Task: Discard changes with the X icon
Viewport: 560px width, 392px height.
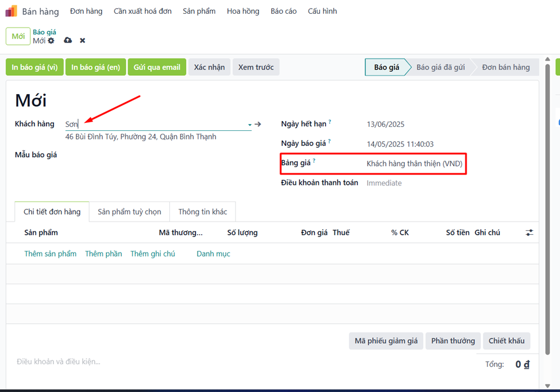Action: click(x=83, y=40)
